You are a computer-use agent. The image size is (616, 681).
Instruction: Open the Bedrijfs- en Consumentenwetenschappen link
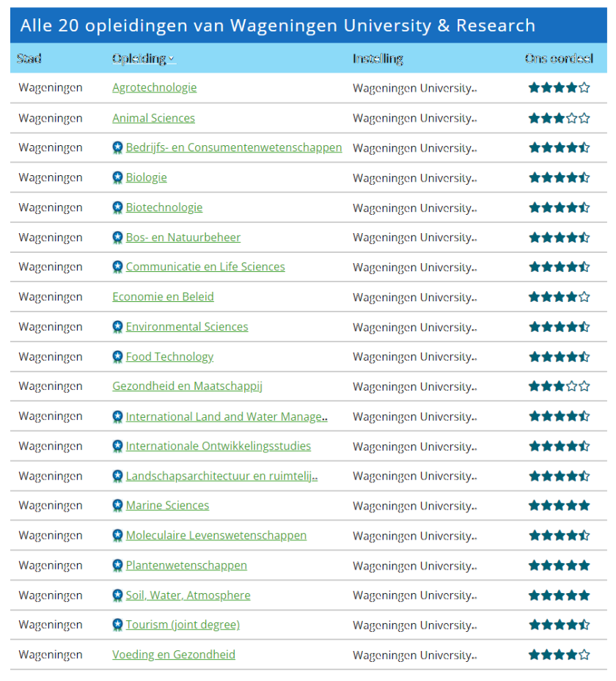[x=234, y=147]
